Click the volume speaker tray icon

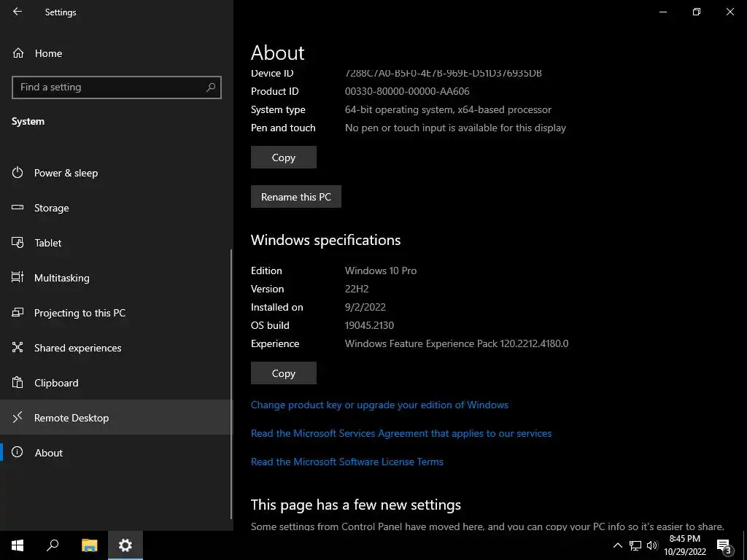coord(652,545)
